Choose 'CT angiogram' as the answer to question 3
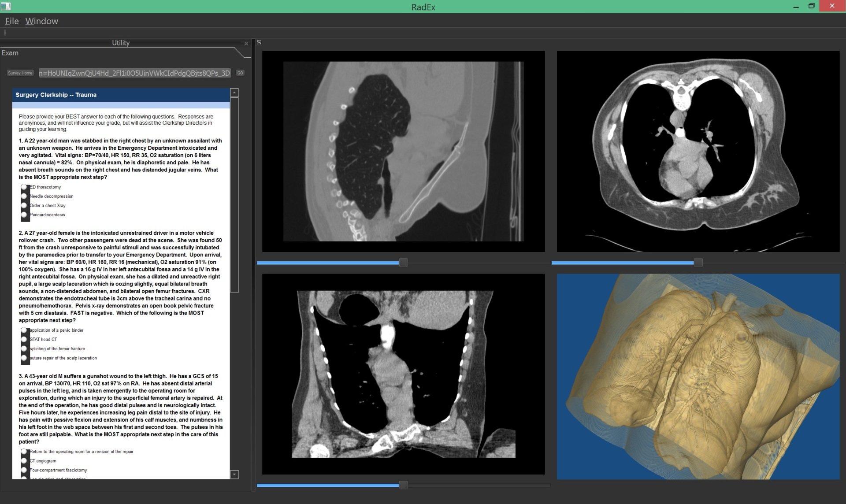This screenshot has width=846, height=504. pos(24,461)
